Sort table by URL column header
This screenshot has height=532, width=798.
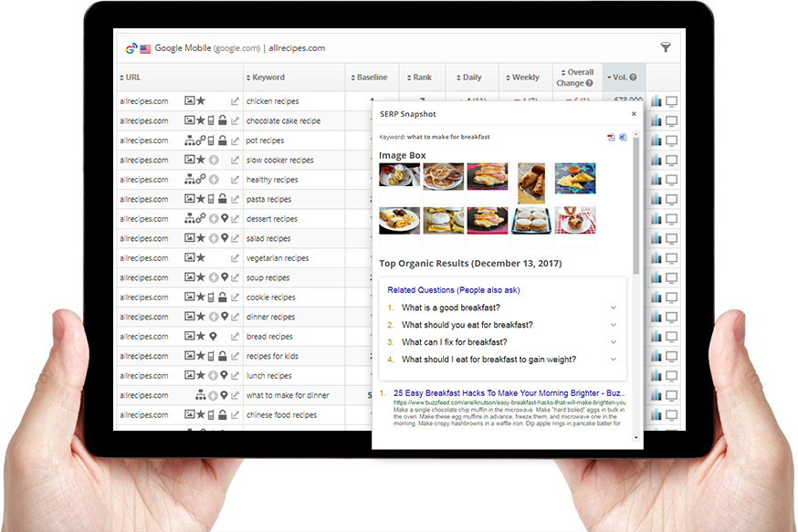(x=133, y=78)
